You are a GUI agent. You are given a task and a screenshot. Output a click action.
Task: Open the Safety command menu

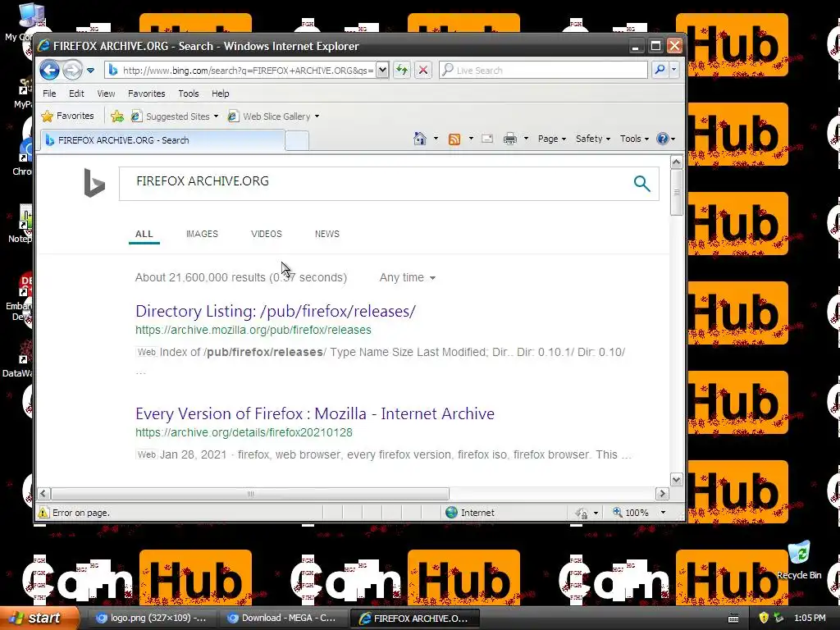(592, 139)
